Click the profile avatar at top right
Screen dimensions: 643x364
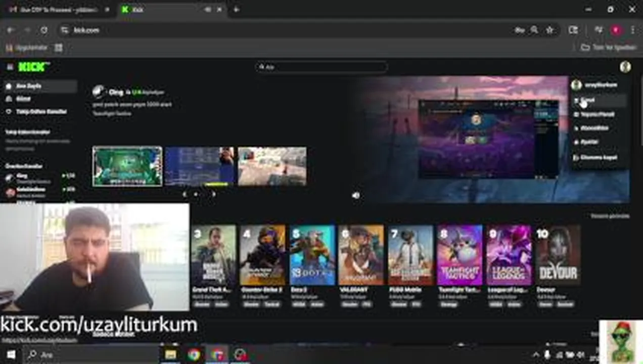[x=625, y=67]
